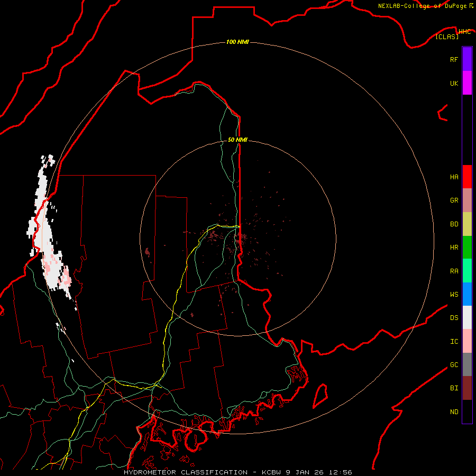The image size is (476, 476).
Task: Click the dark brown BI legend swatch
Action: coord(467,388)
